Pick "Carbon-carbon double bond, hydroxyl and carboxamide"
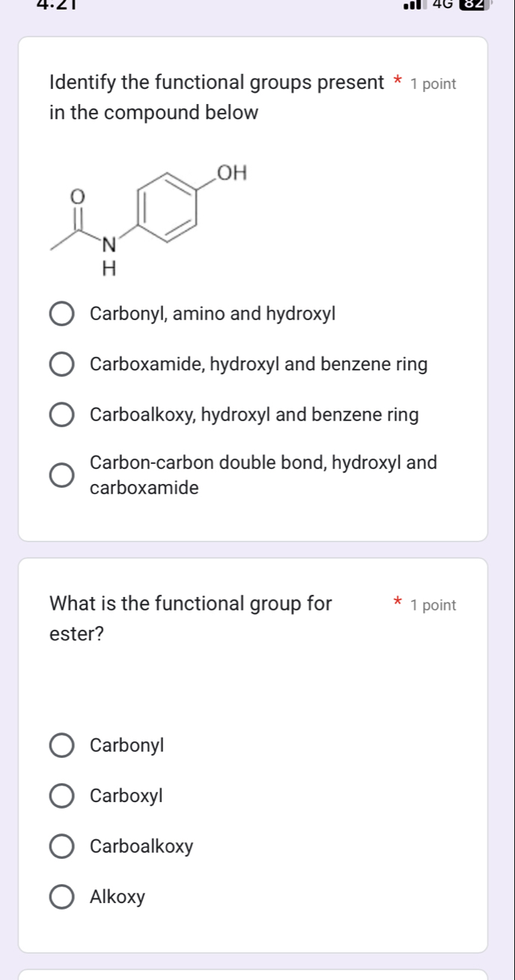This screenshot has height=980, width=515. tap(63, 473)
